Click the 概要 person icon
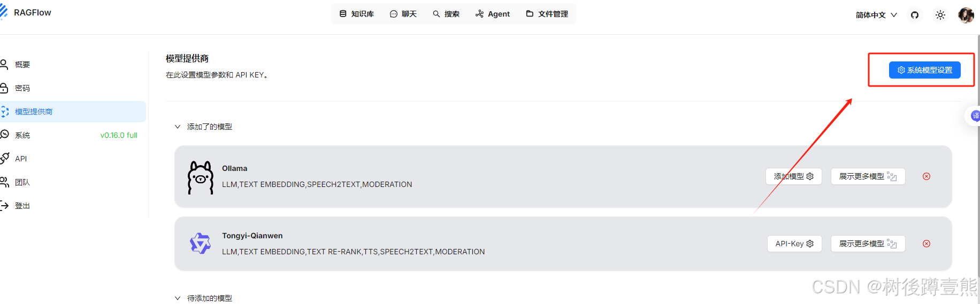The width and height of the screenshot is (980, 304). point(4,65)
